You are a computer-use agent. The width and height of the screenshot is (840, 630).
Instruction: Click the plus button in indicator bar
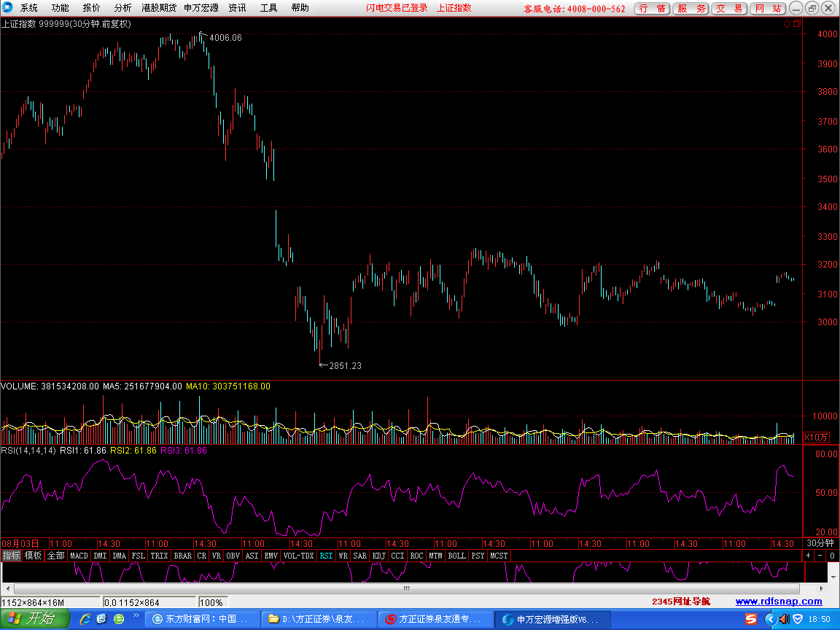coord(809,556)
